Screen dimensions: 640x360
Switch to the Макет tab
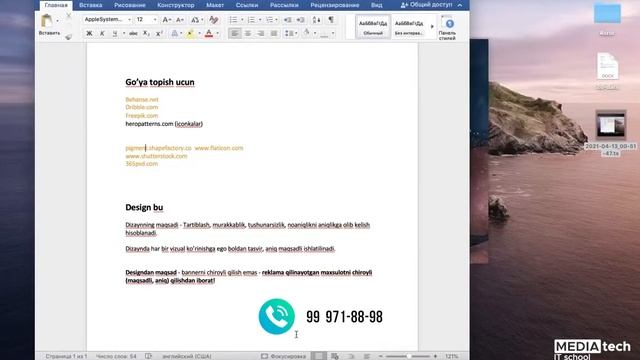(215, 5)
